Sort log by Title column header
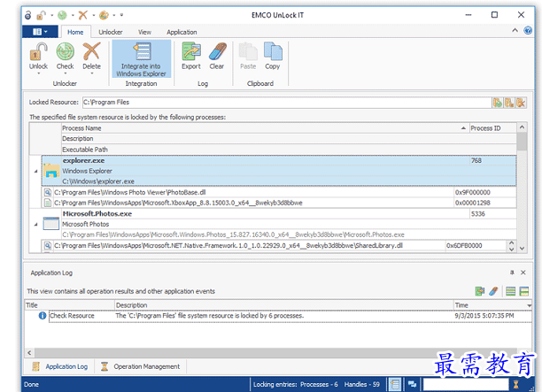The width and height of the screenshot is (542, 392). [69, 305]
